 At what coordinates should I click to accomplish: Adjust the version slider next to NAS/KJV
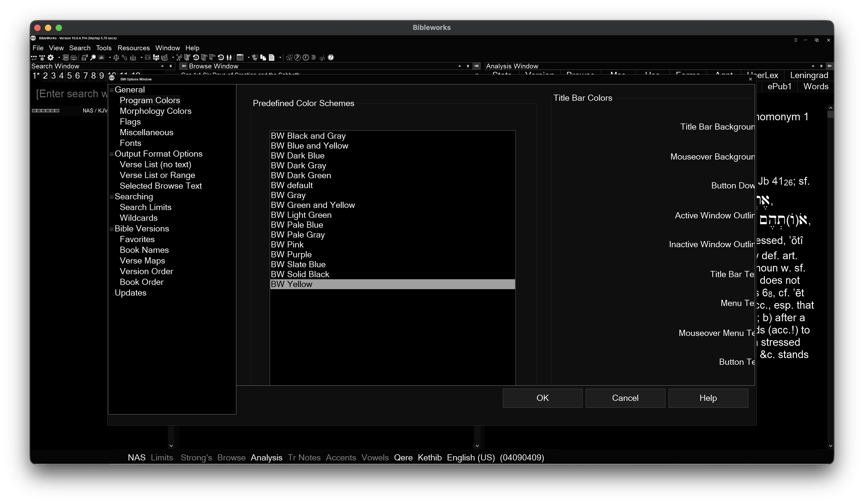click(x=46, y=110)
